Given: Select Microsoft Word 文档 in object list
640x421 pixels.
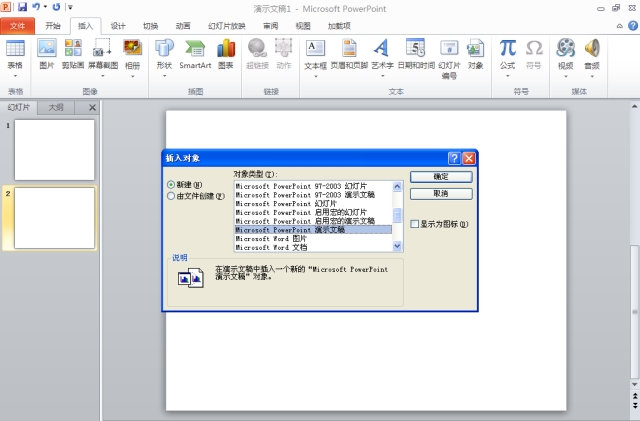Looking at the screenshot, I should click(271, 246).
